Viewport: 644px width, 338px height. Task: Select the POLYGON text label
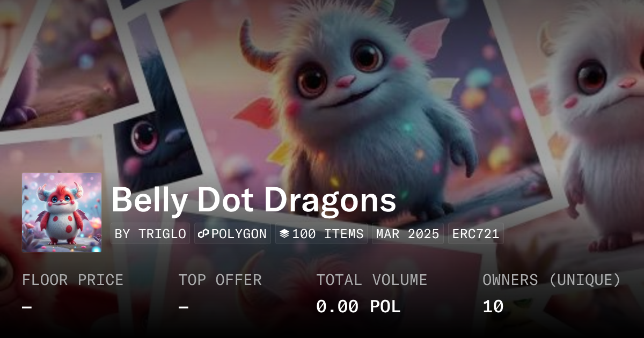[x=239, y=234]
